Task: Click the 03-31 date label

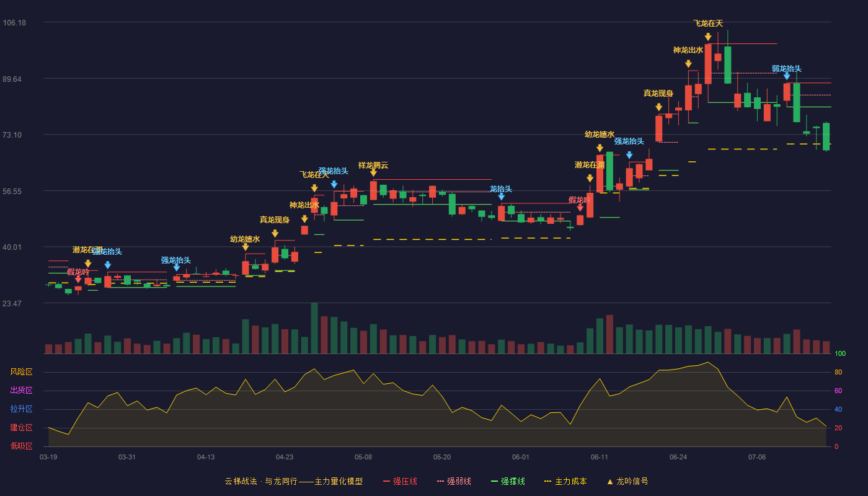Action: tap(127, 457)
